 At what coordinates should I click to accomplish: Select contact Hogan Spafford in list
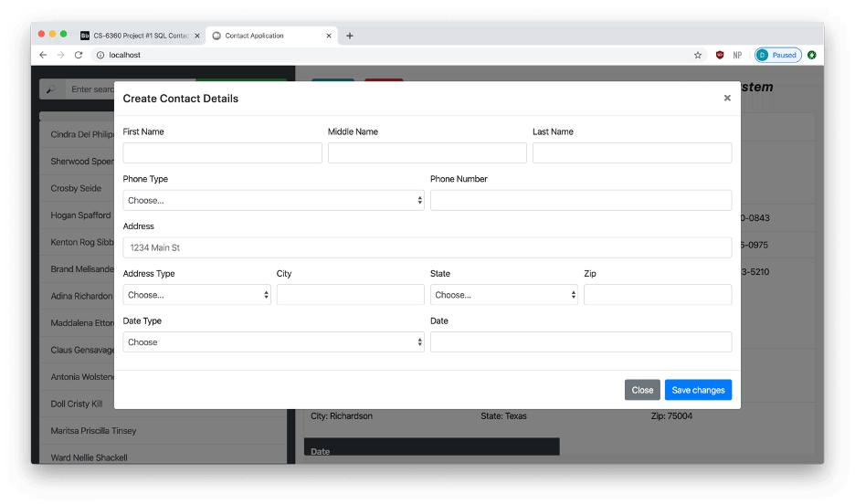point(77,215)
